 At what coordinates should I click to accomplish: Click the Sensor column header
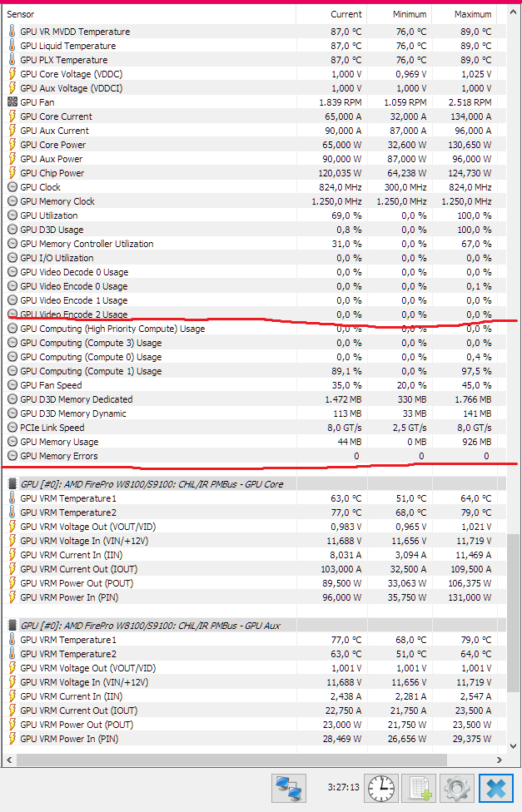click(x=149, y=14)
